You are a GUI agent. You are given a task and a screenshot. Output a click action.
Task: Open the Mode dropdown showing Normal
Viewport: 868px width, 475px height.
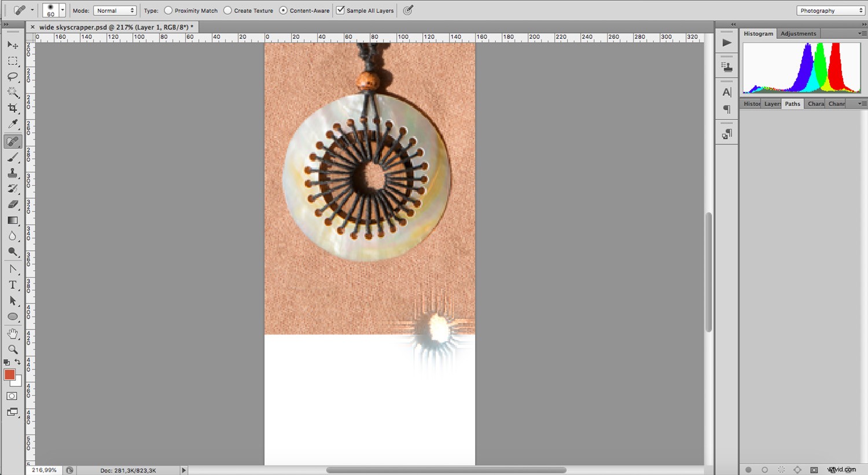115,10
